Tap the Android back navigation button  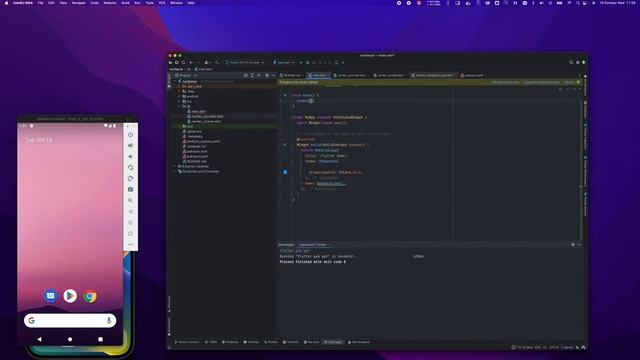point(40,339)
